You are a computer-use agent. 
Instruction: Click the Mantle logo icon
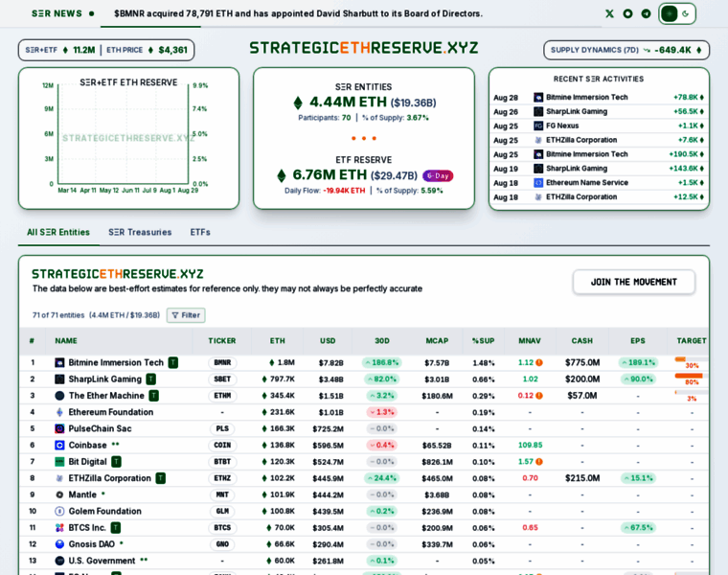pyautogui.click(x=59, y=494)
